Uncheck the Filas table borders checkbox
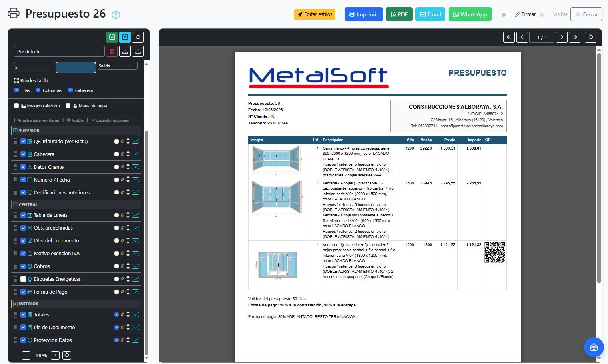The width and height of the screenshot is (608, 364). pos(16,90)
